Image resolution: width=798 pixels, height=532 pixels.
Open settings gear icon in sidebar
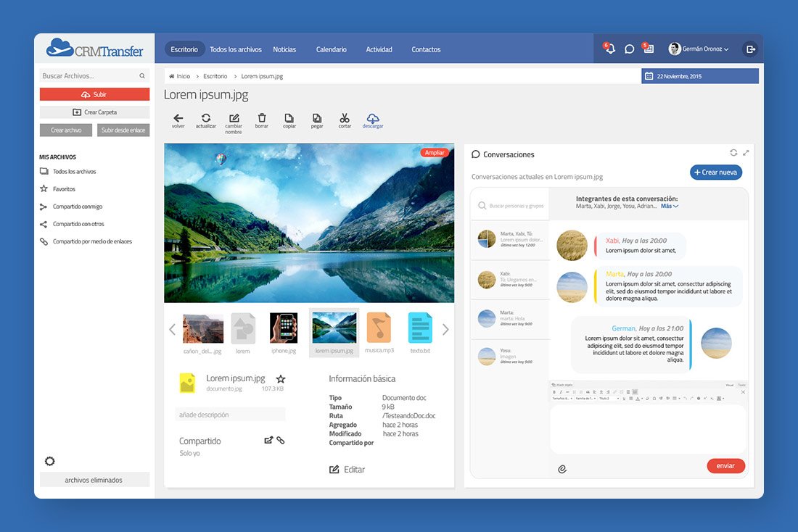pos(49,461)
